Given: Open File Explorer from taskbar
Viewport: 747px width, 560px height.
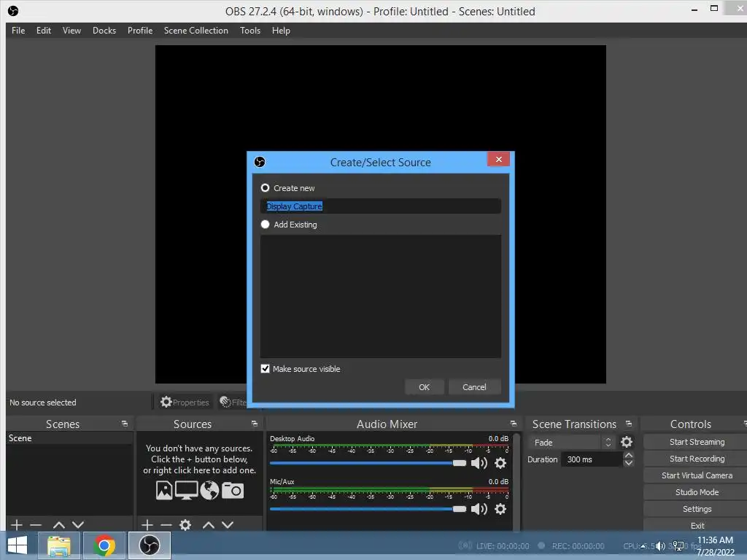Looking at the screenshot, I should click(59, 545).
